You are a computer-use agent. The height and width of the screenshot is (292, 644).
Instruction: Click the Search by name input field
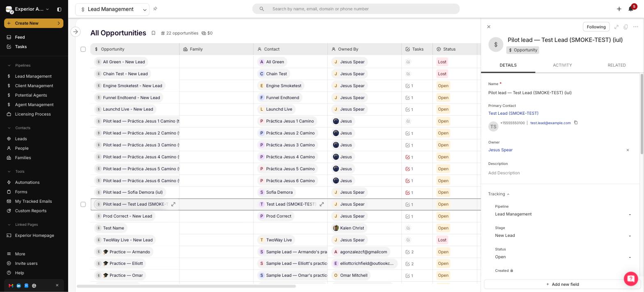(356, 9)
